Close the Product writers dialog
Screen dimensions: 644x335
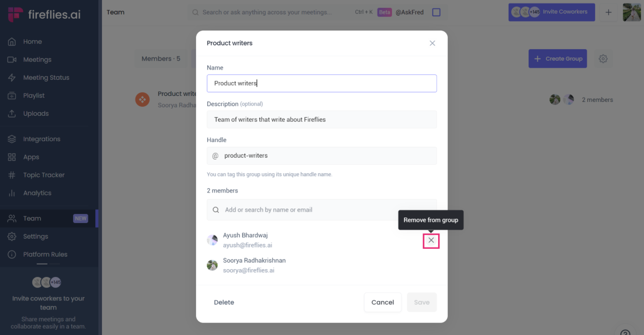tap(432, 43)
